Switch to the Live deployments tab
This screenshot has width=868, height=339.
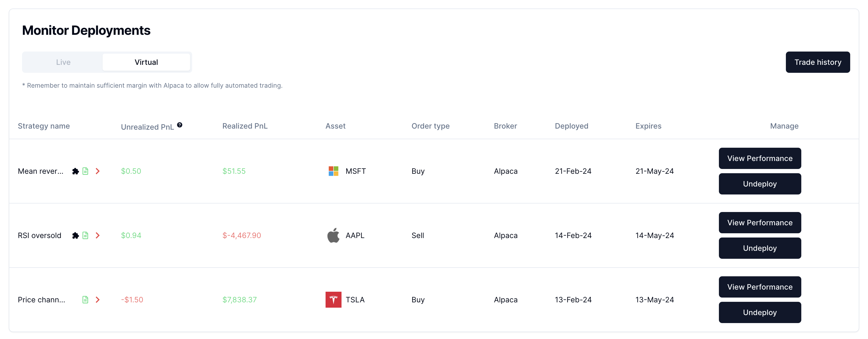[63, 62]
